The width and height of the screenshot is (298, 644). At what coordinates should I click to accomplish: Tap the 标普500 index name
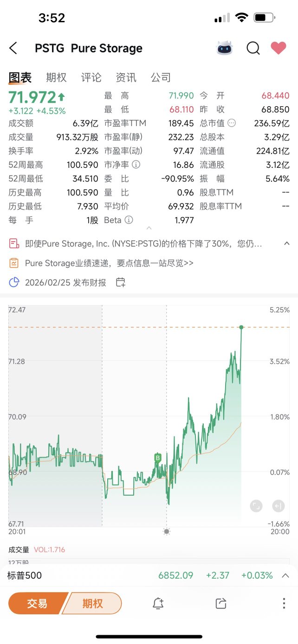25,575
